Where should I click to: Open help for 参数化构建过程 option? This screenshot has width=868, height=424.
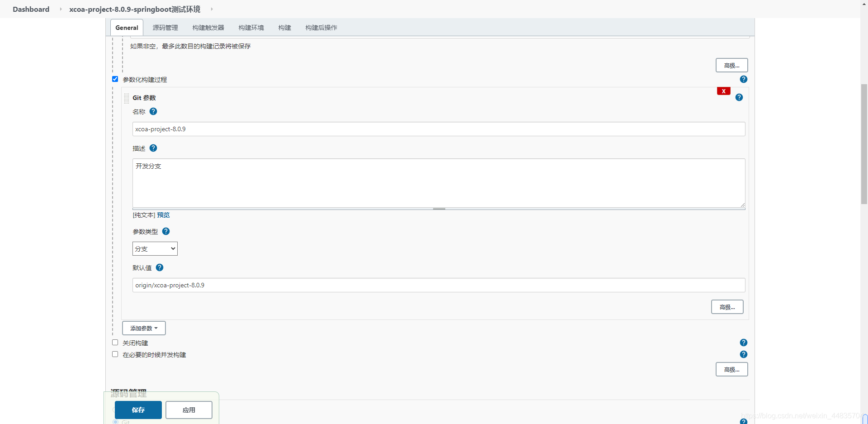(x=743, y=79)
